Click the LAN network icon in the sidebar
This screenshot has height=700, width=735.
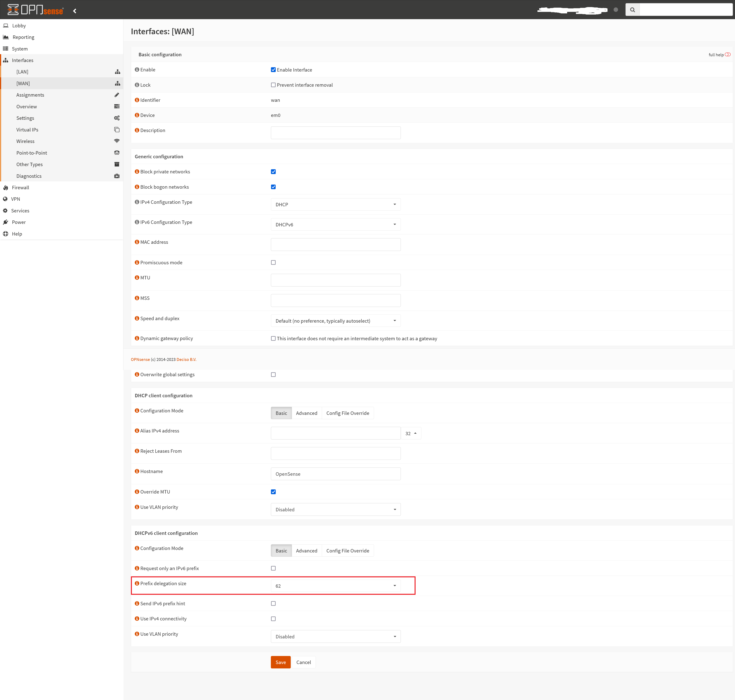pos(117,72)
